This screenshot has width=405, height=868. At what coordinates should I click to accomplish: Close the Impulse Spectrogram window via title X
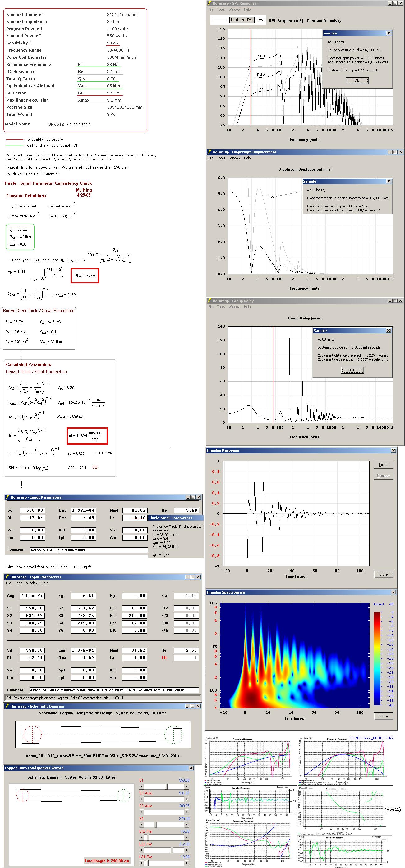point(393,592)
